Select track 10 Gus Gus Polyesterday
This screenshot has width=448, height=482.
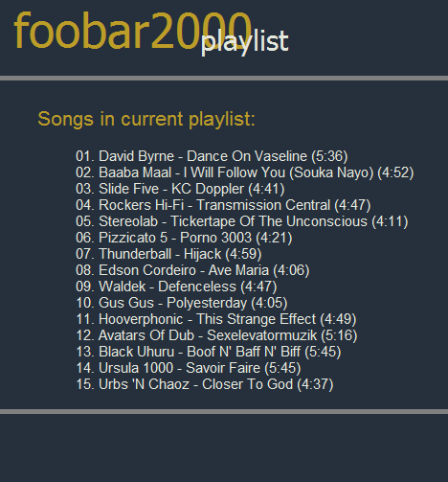pyautogui.click(x=182, y=303)
